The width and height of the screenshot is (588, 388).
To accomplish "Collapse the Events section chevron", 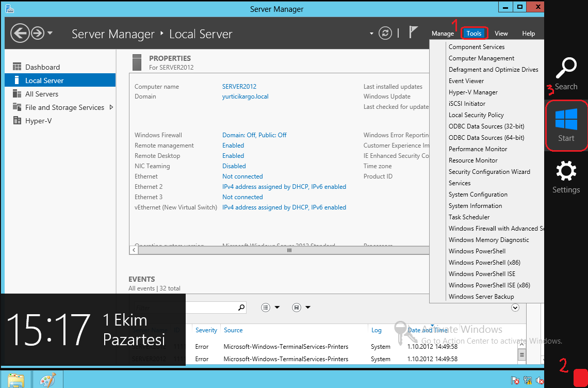I will [x=515, y=308].
